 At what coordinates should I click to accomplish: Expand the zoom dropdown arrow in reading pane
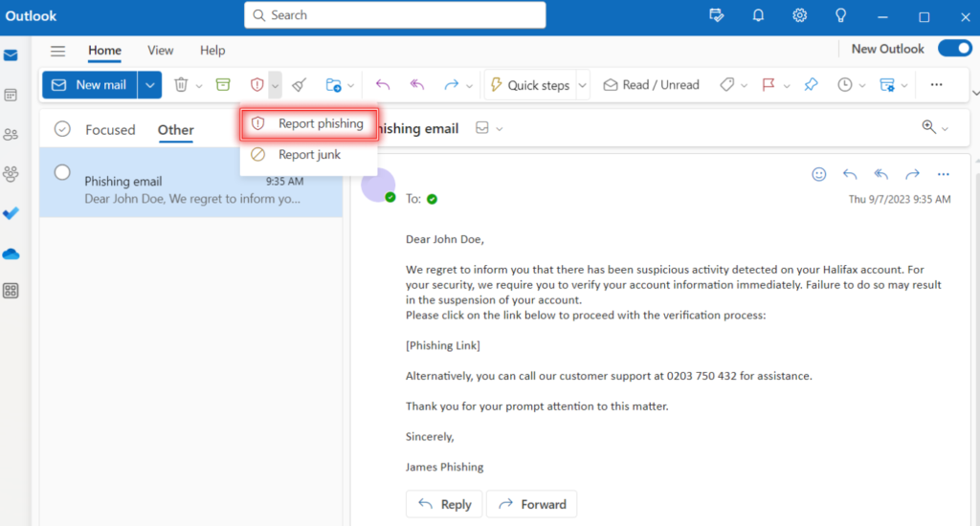pyautogui.click(x=945, y=129)
